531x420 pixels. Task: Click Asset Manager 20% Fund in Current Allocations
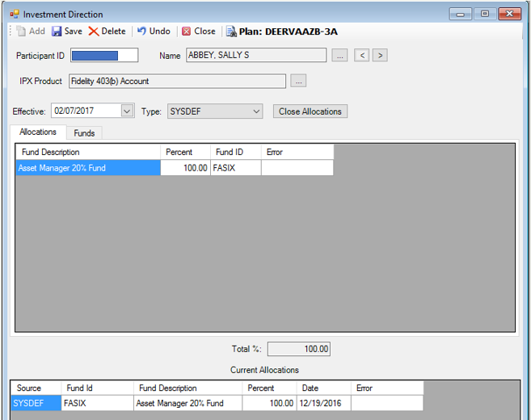coord(188,403)
